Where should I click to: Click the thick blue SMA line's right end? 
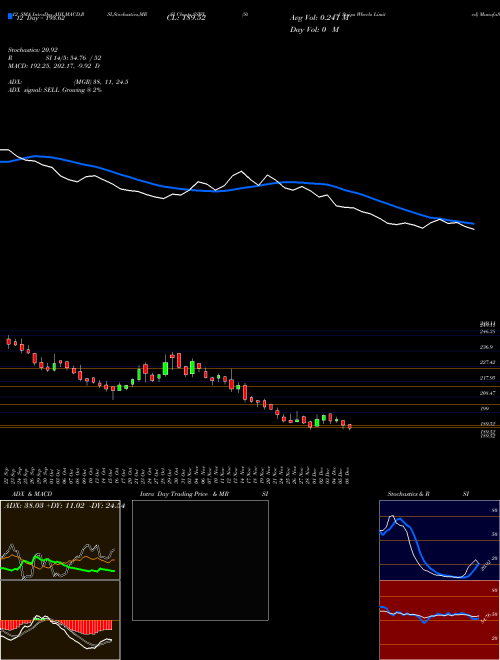[473, 224]
